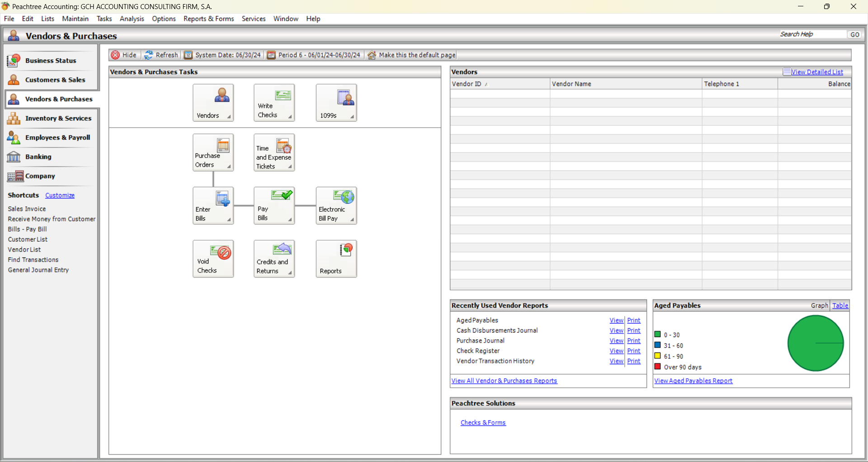Screen dimensions: 868x462
Task: Expand the Electronic Bill Pay dropdown arrow
Action: point(352,220)
